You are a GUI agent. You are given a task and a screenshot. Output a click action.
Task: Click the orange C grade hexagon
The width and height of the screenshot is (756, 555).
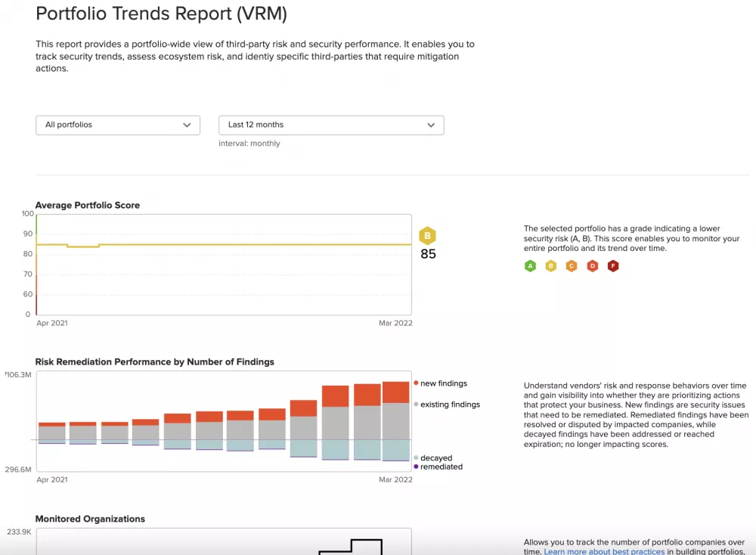click(x=572, y=265)
